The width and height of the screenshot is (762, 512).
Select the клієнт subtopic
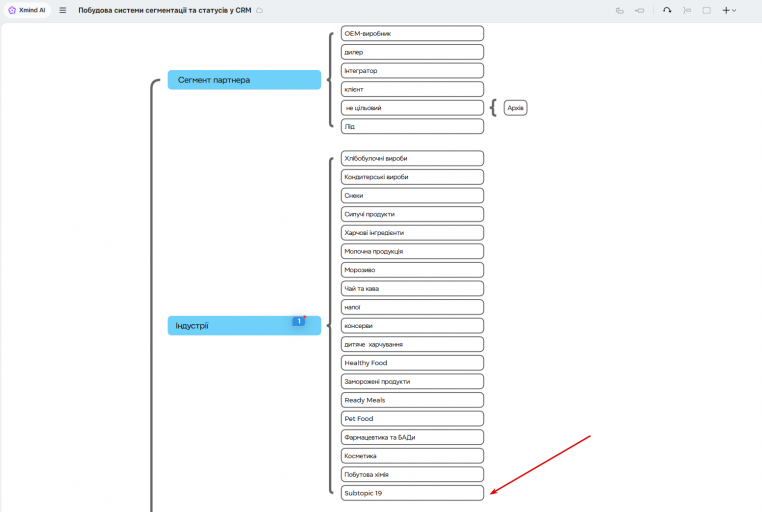412,89
